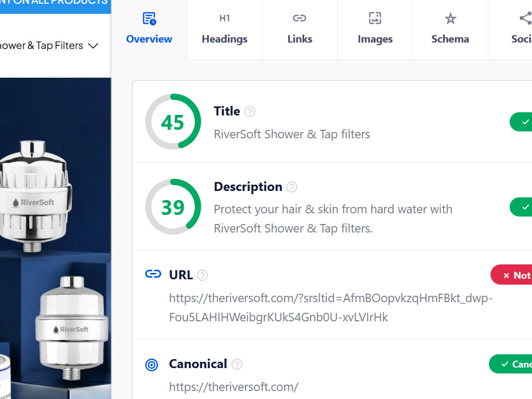Screen dimensions: 532x399
Task: Click the green check badge in the Title row
Action: pos(521,122)
